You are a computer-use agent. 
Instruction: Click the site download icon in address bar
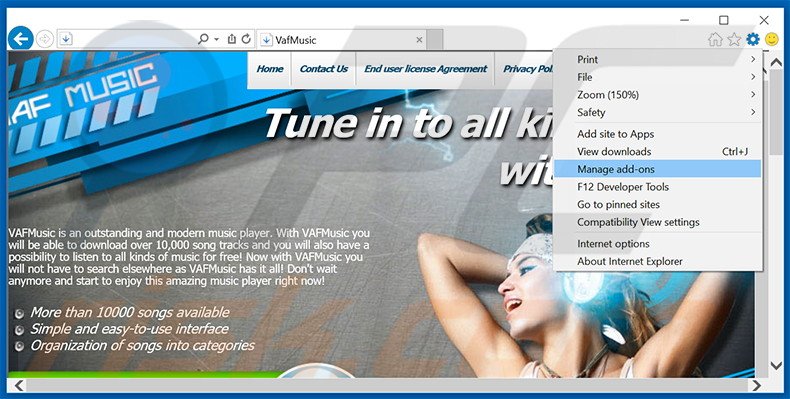tap(66, 39)
